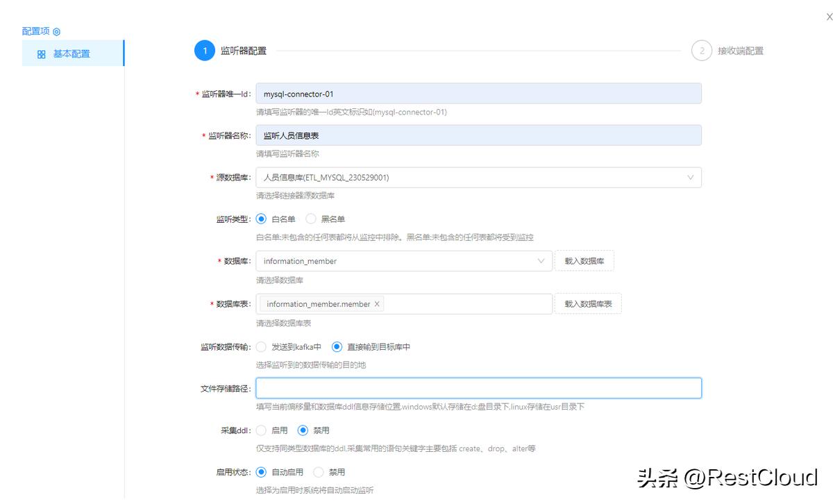
Task: Click the 监听器唯一Id text field
Action: tap(478, 93)
